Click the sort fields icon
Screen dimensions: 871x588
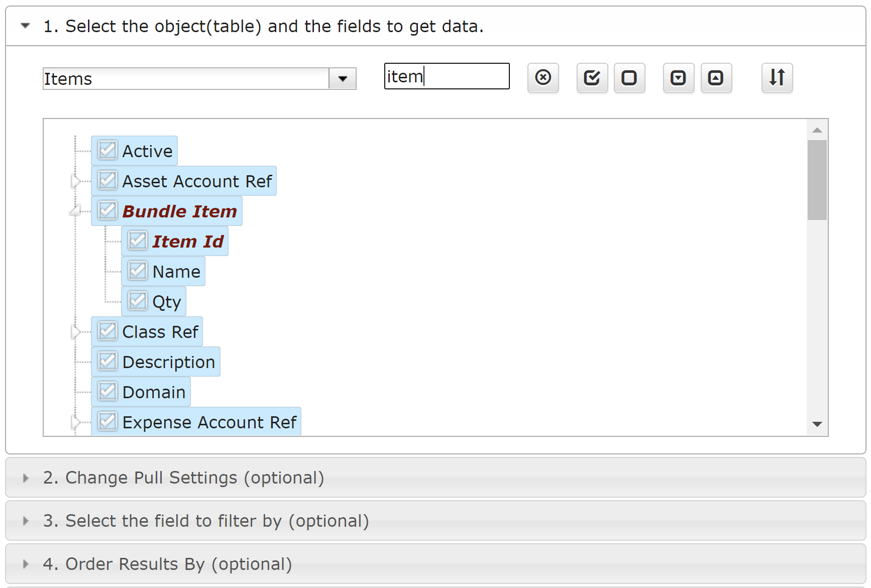(777, 78)
